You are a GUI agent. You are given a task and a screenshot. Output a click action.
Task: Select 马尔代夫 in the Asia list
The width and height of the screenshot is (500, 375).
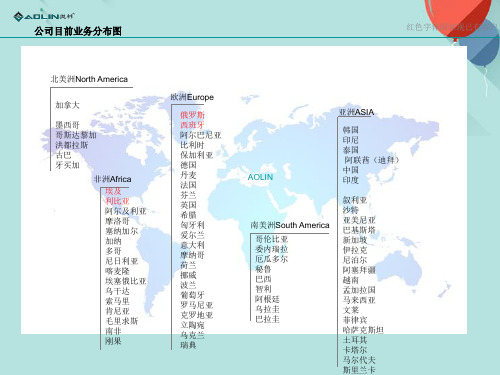click(x=359, y=360)
